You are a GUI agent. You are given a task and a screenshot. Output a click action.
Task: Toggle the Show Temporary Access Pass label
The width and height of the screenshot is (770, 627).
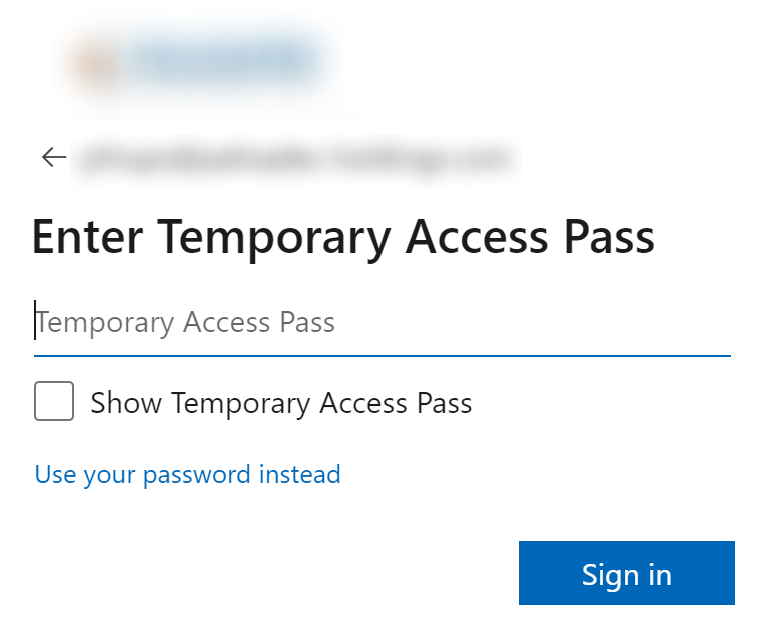281,403
